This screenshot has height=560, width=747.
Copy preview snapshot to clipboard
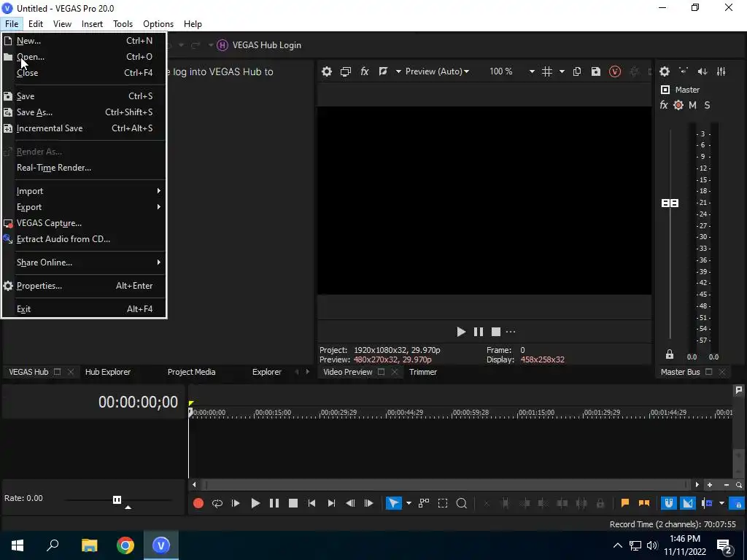click(x=577, y=71)
